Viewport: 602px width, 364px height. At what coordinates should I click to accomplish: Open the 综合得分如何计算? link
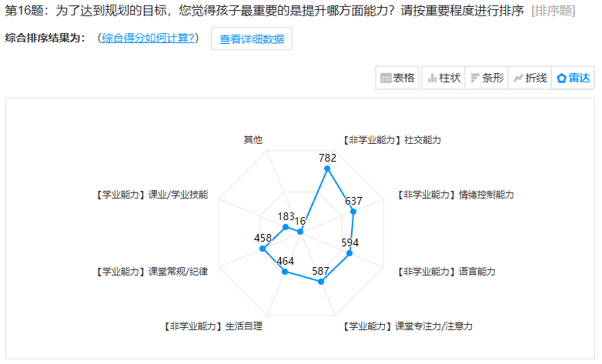pyautogui.click(x=148, y=38)
